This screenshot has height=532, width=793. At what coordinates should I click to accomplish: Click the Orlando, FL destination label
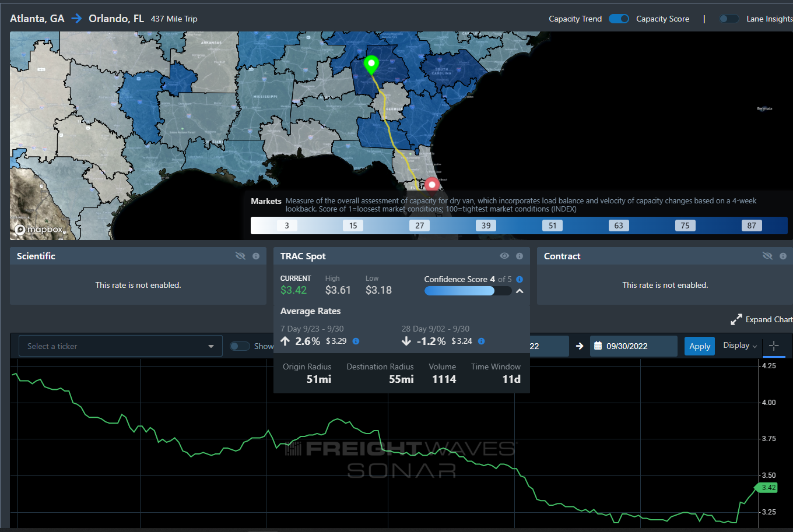(x=116, y=19)
